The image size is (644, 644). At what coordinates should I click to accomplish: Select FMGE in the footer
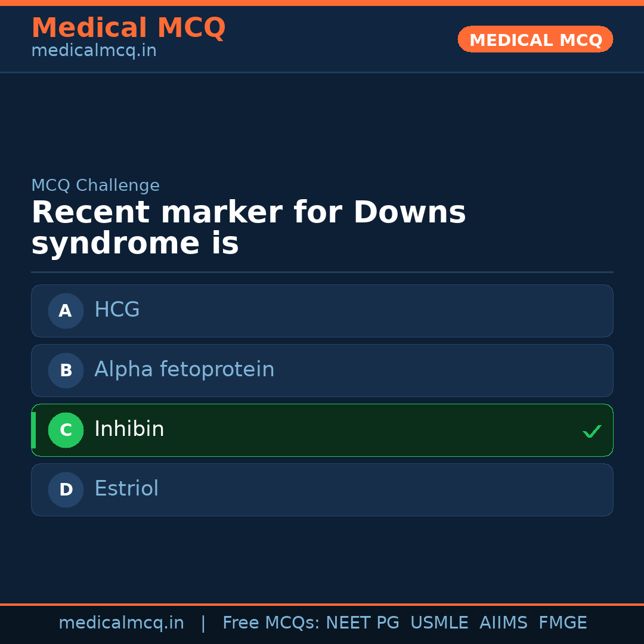pyautogui.click(x=562, y=623)
